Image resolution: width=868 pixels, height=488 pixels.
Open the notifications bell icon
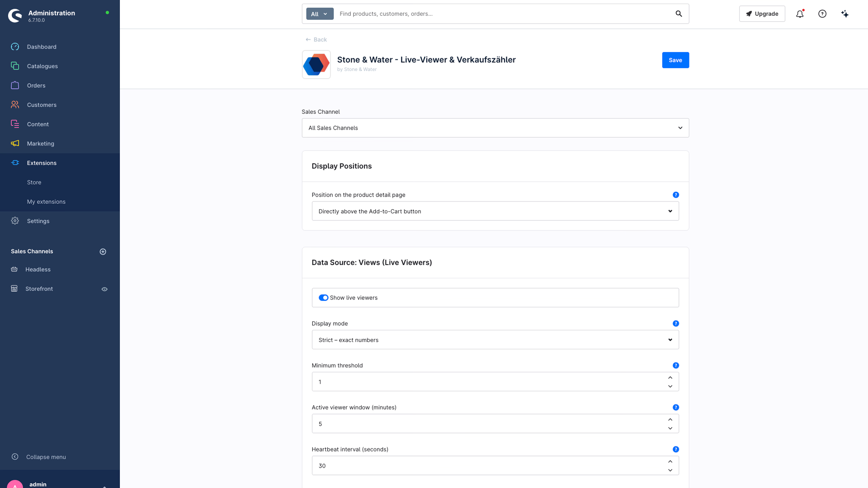pos(800,14)
